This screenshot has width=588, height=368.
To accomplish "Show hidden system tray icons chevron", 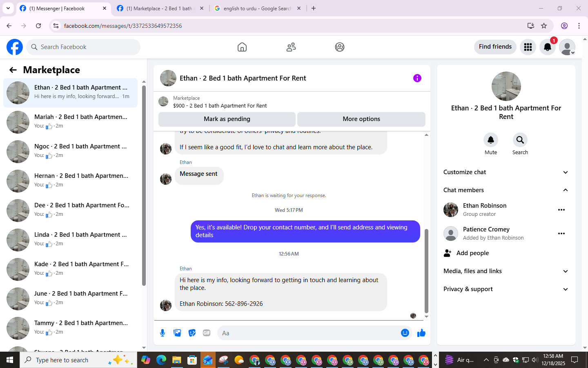I will click(x=486, y=360).
